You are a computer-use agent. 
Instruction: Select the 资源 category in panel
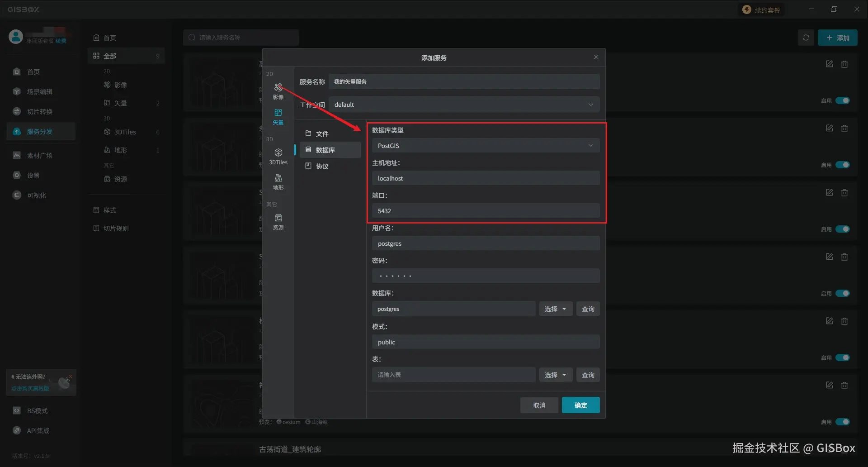126,179
